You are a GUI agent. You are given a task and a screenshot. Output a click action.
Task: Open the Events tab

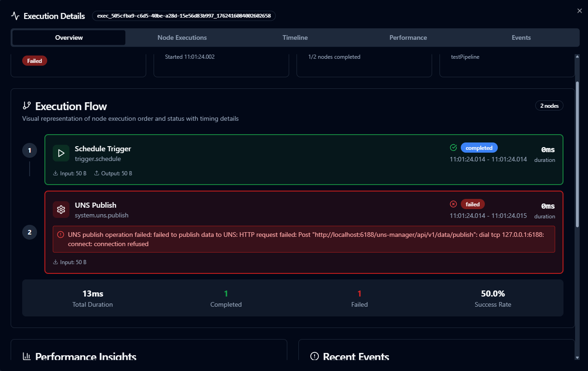point(521,37)
